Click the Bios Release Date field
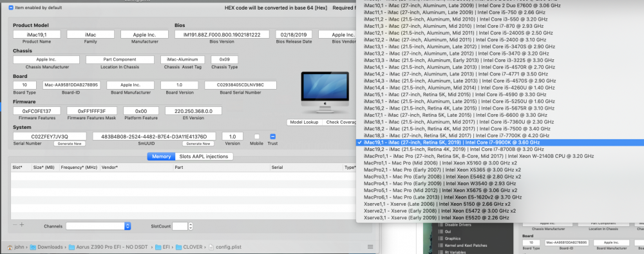Screen dimensions: 644x254 (294, 35)
